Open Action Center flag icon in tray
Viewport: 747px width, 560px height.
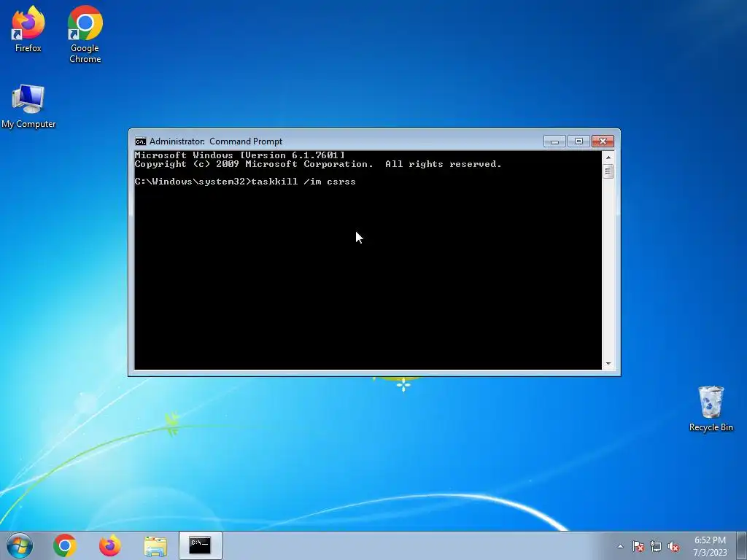pos(638,546)
